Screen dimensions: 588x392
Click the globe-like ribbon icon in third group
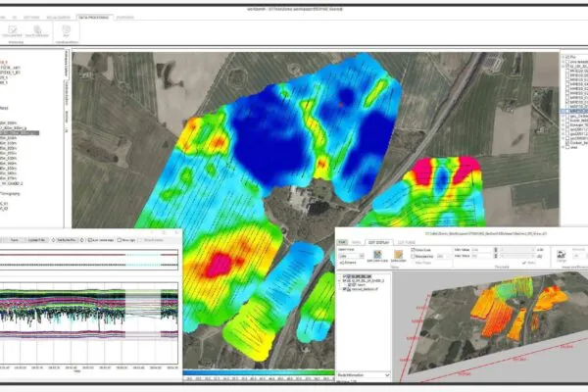coord(67,30)
